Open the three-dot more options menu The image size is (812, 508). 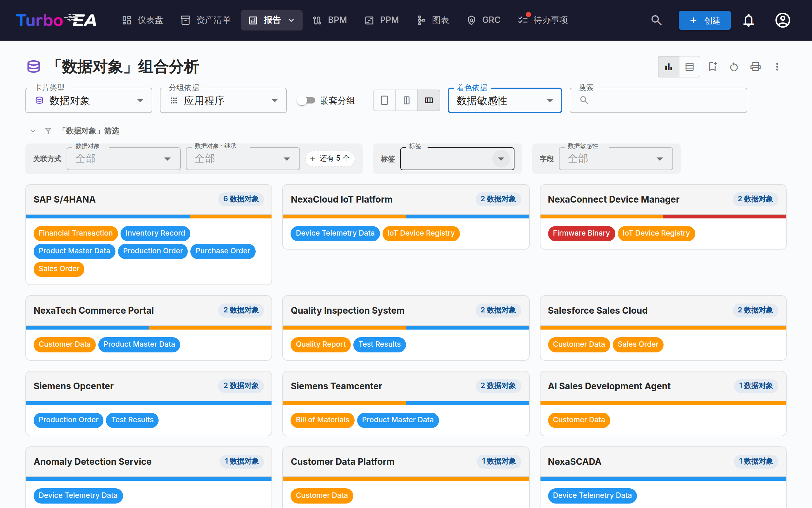[x=777, y=67]
